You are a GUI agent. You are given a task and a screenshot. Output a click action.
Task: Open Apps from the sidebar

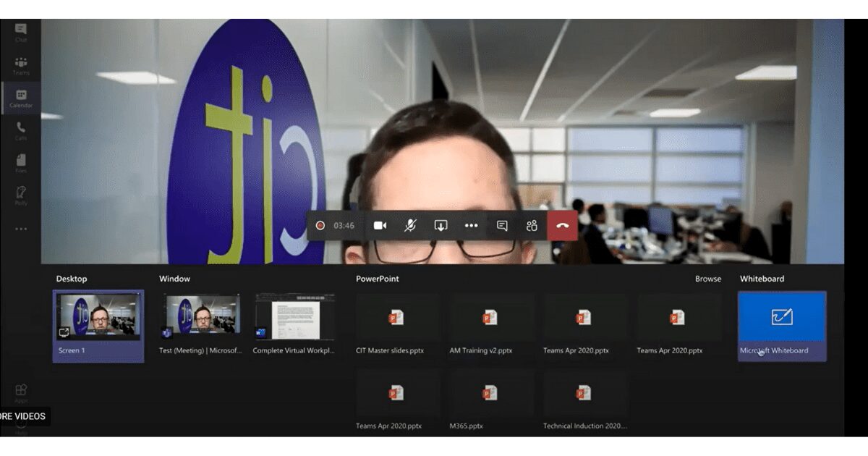click(21, 391)
